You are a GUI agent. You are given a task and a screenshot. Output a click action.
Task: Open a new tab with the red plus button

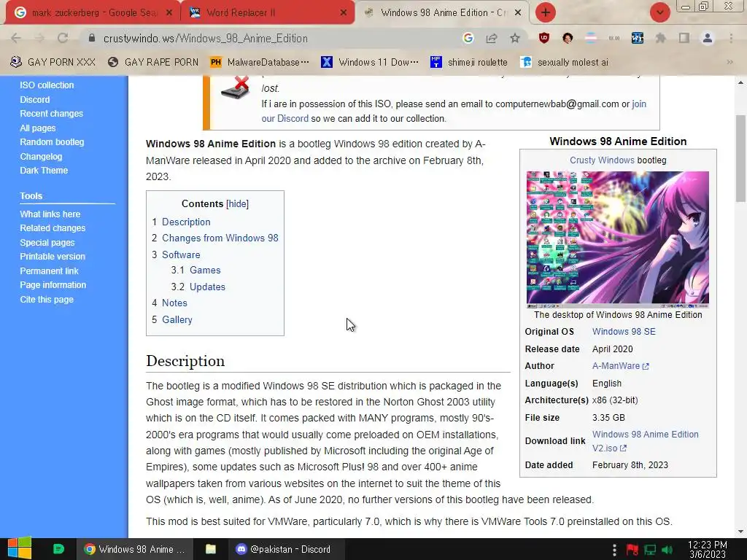pyautogui.click(x=546, y=12)
